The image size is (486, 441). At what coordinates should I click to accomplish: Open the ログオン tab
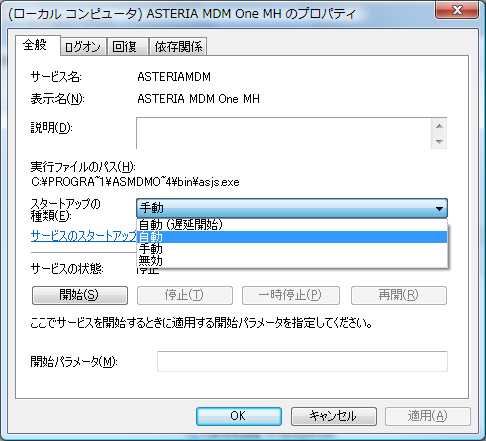pos(83,47)
